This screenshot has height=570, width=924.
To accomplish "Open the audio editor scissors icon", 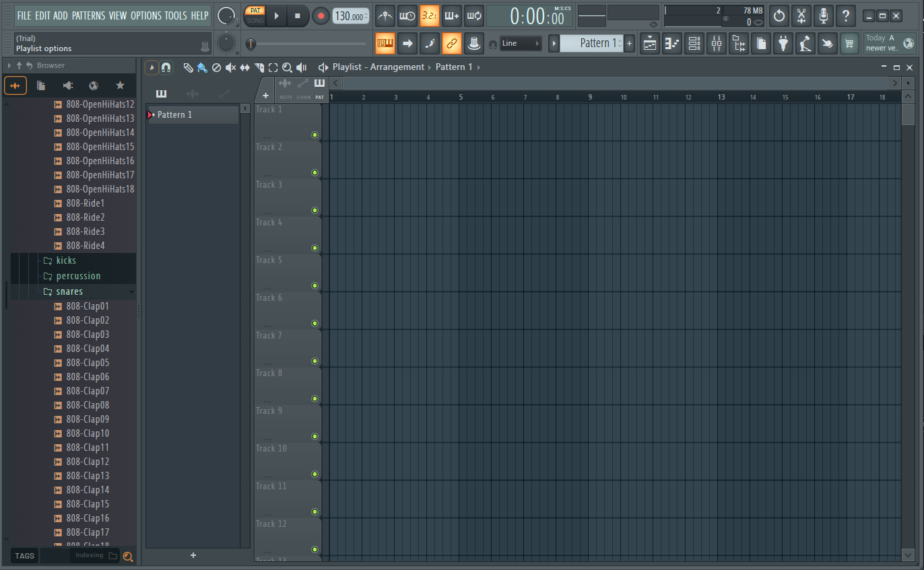I will pos(801,15).
